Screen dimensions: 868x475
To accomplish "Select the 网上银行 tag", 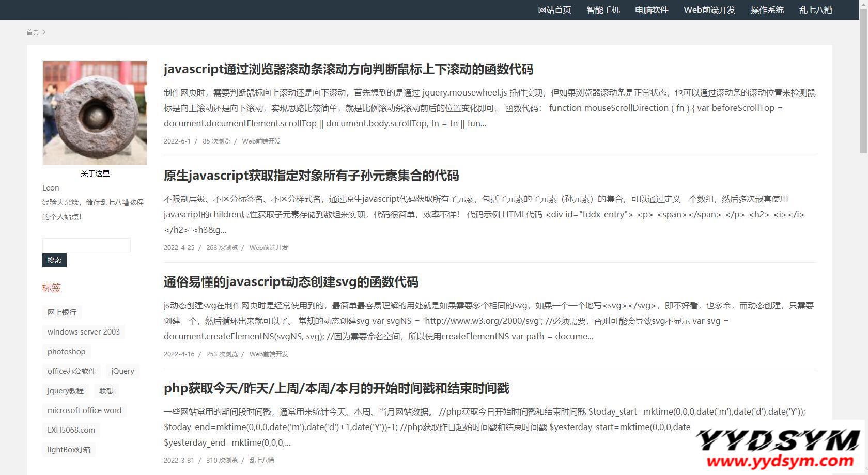I will [62, 312].
